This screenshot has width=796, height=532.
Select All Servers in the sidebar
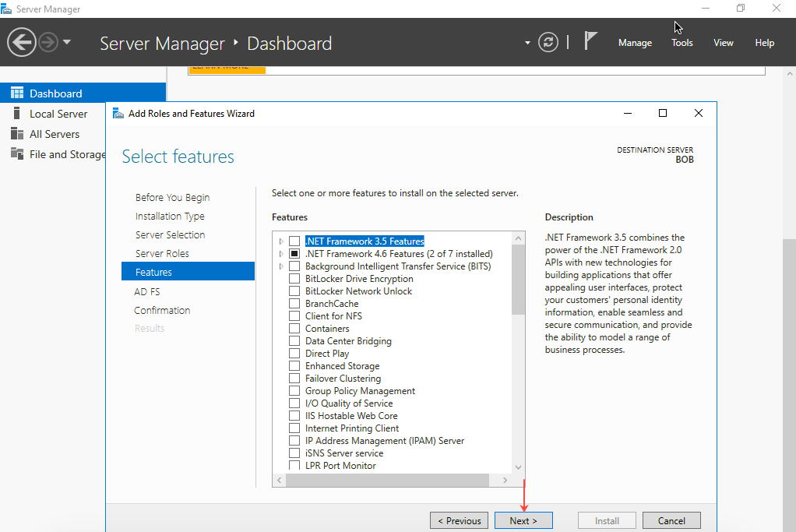[x=53, y=133]
